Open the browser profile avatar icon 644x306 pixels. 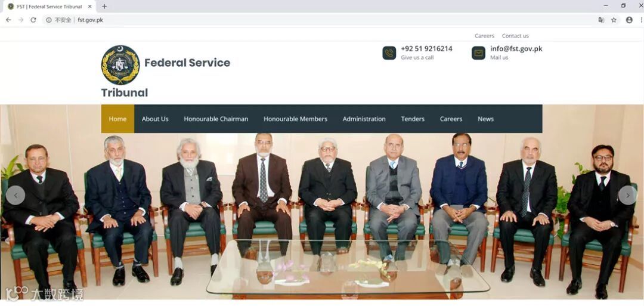[x=629, y=20]
